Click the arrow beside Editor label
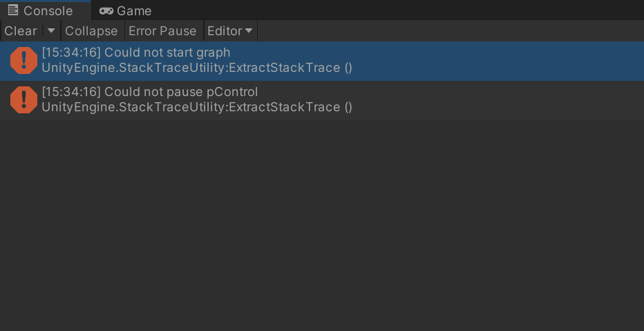 [x=249, y=31]
